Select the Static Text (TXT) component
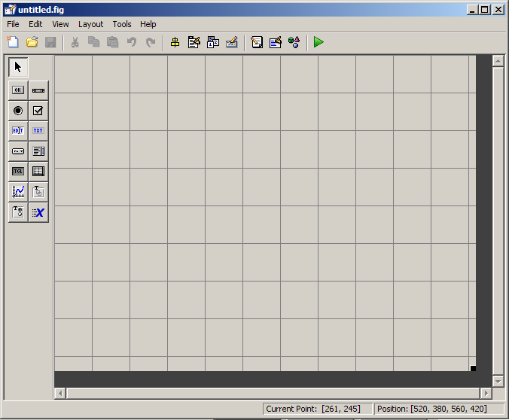The height and width of the screenshot is (420, 509). (x=38, y=131)
